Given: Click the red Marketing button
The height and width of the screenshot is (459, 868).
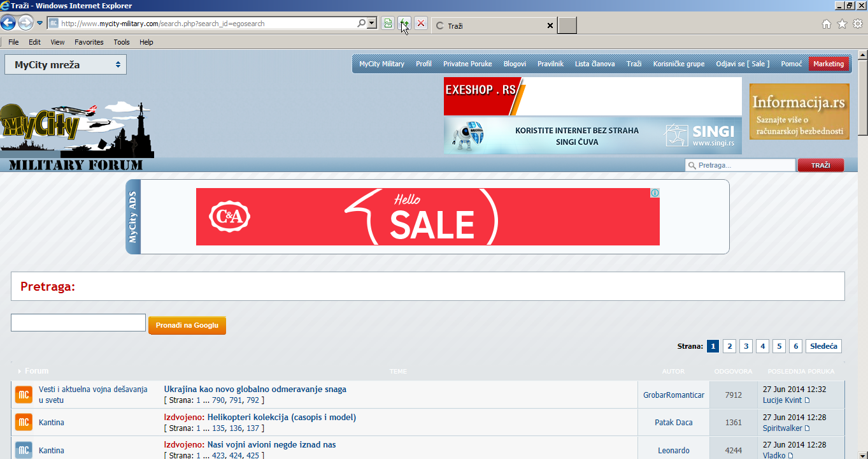Looking at the screenshot, I should point(829,64).
